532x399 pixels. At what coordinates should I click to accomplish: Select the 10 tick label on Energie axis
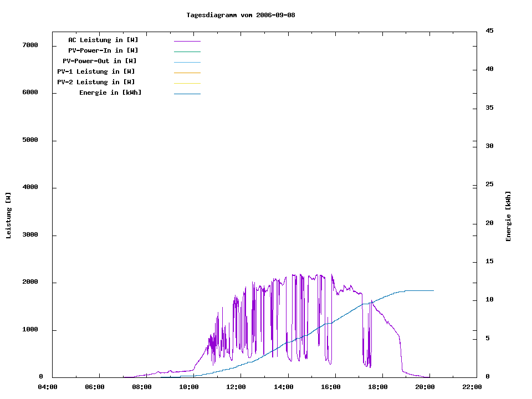click(x=489, y=300)
